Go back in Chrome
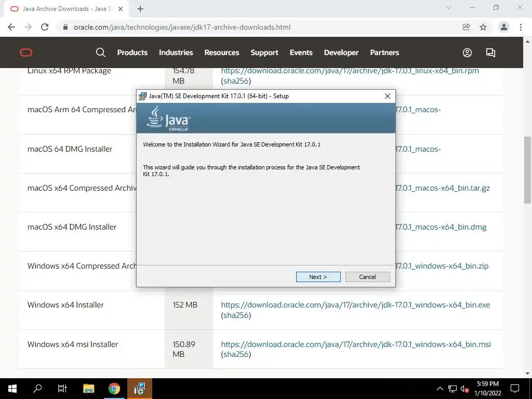 [11, 27]
